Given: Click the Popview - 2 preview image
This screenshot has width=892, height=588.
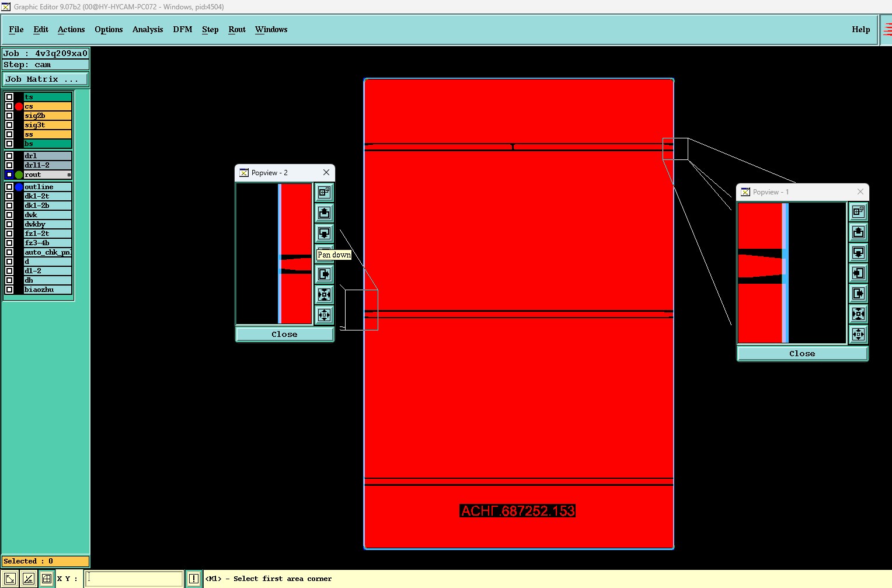Looking at the screenshot, I should click(x=274, y=253).
